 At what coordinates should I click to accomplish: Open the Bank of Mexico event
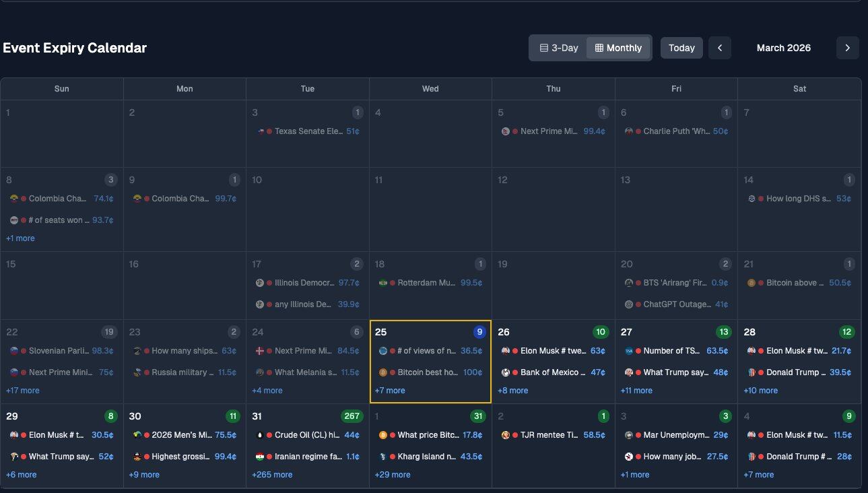547,372
